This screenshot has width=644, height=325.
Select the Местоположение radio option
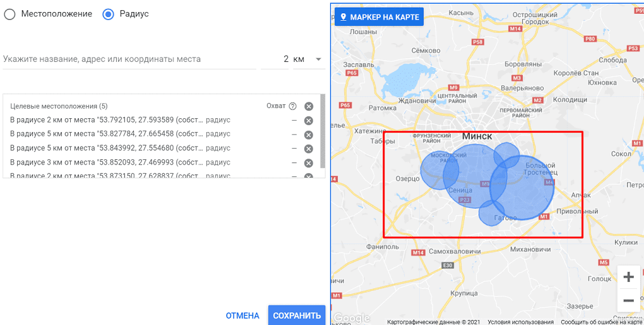(x=9, y=14)
